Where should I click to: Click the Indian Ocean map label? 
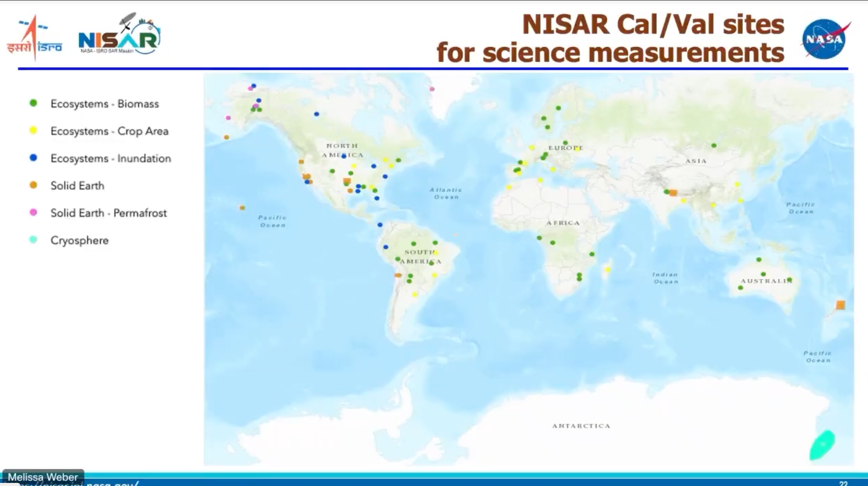point(665,278)
